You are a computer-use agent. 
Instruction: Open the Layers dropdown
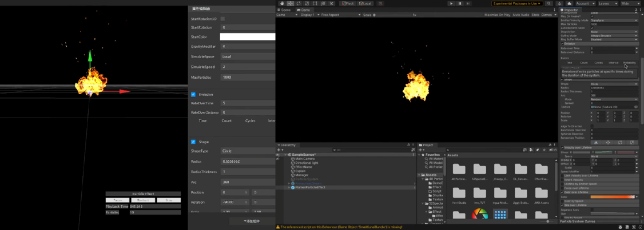click(607, 3)
